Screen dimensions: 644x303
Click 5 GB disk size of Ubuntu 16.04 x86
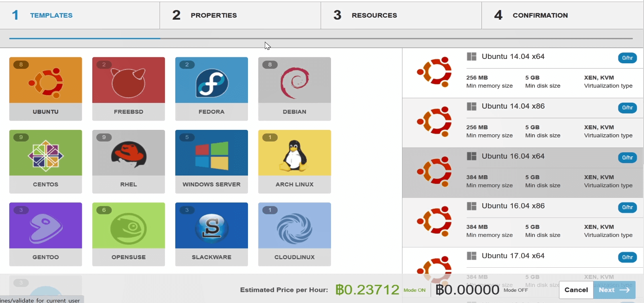point(532,227)
